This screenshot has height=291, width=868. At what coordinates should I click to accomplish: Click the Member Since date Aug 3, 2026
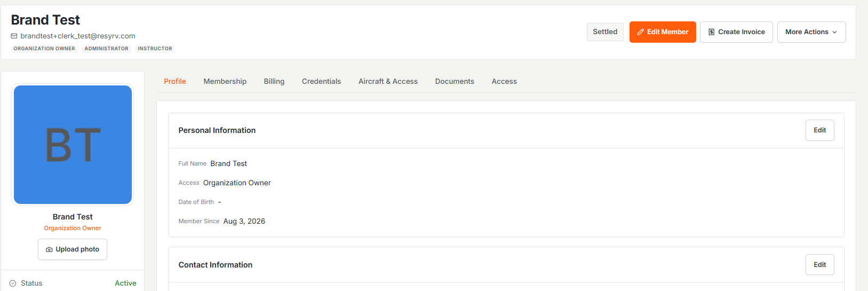244,222
